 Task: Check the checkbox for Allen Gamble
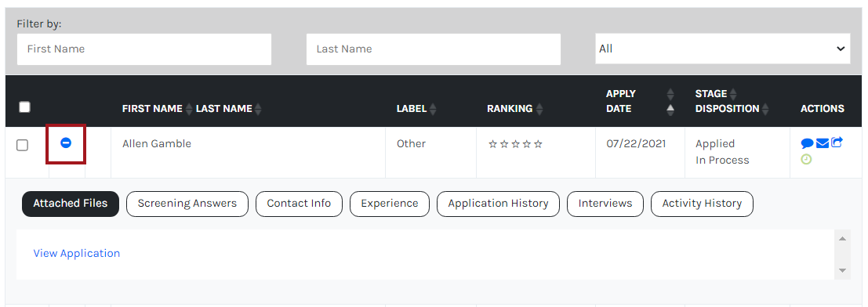click(22, 146)
